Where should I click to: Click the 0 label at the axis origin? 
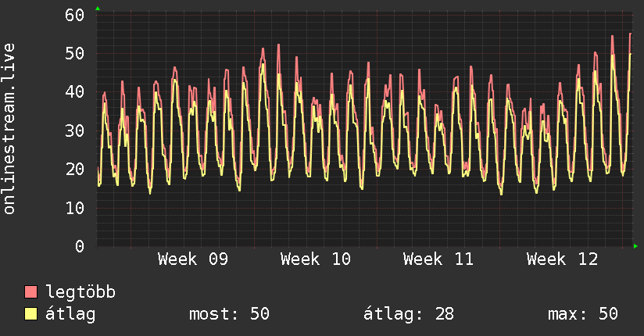[80, 246]
